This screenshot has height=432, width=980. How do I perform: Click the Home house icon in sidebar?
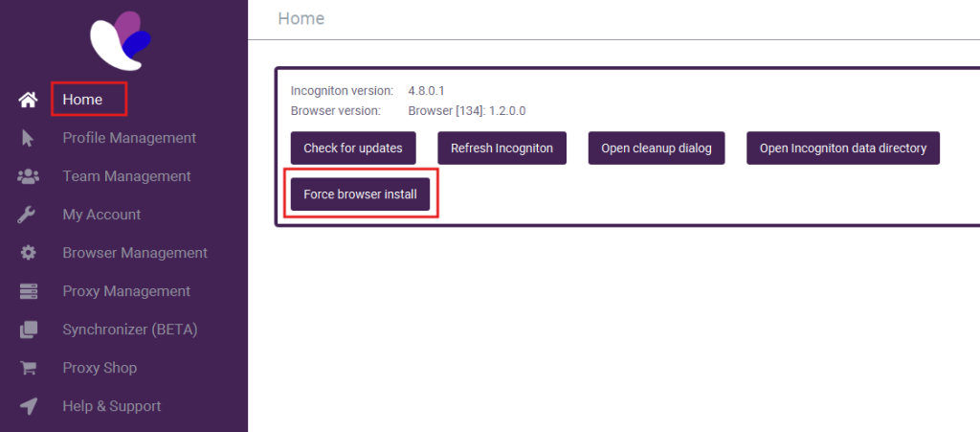point(29,100)
